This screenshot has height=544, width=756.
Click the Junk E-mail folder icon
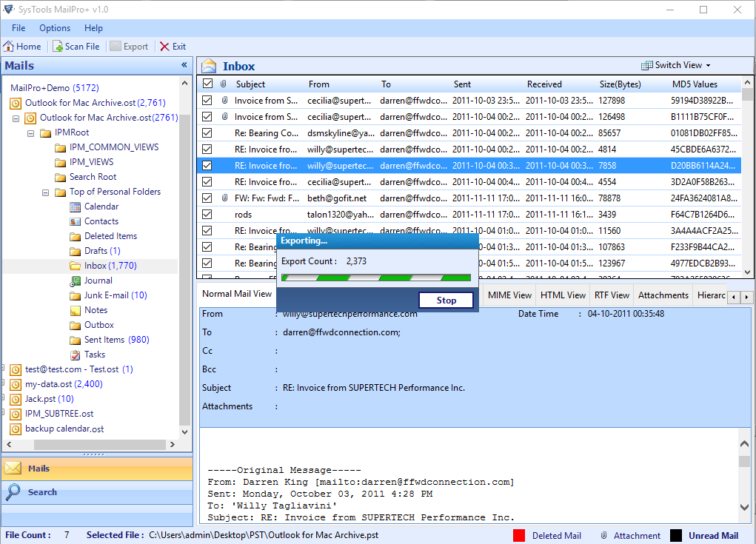76,296
